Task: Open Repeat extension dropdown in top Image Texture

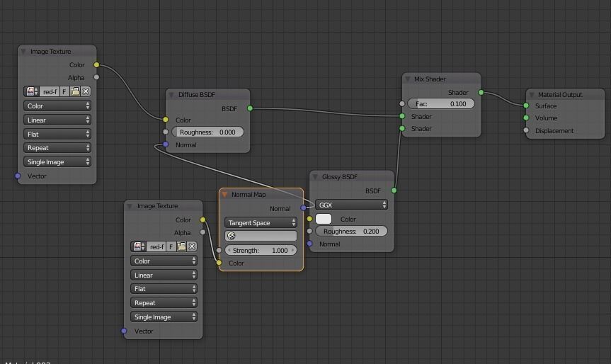Action: [x=57, y=148]
